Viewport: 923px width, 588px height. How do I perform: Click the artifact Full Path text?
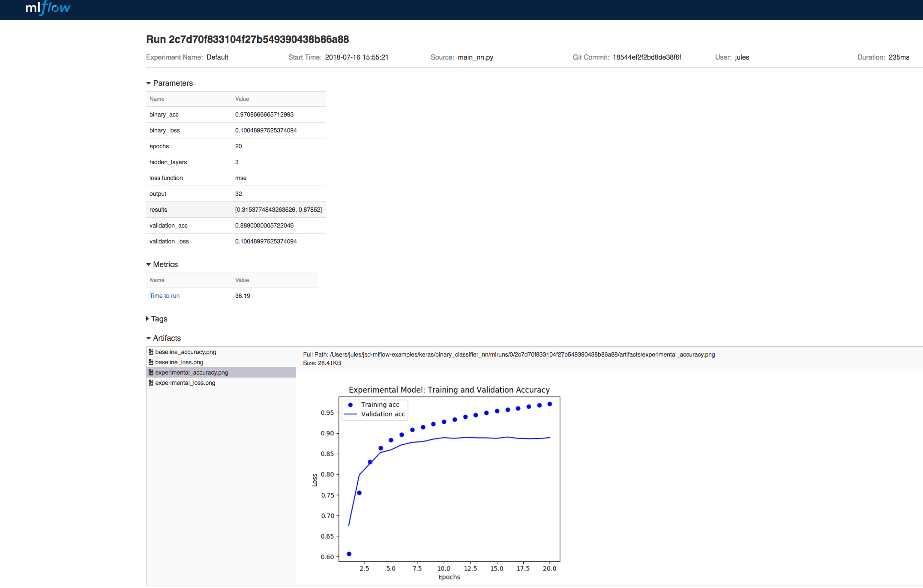click(x=509, y=354)
